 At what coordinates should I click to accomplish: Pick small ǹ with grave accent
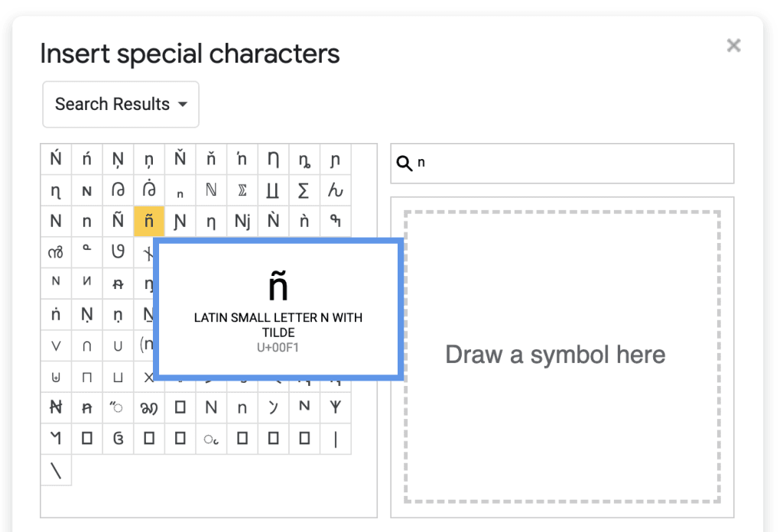pyautogui.click(x=304, y=222)
